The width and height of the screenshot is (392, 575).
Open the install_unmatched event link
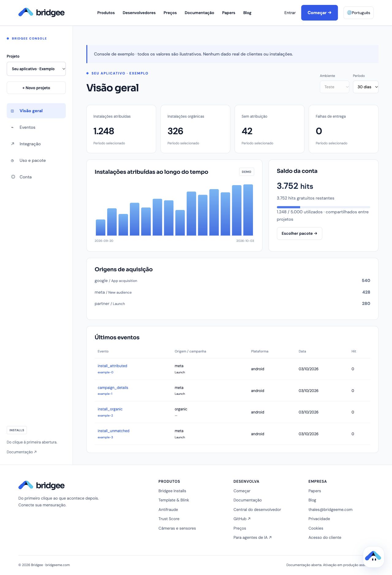tap(113, 431)
